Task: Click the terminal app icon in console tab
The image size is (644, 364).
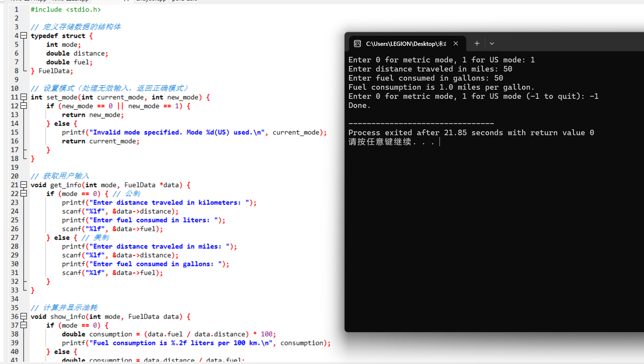Action: coord(357,44)
